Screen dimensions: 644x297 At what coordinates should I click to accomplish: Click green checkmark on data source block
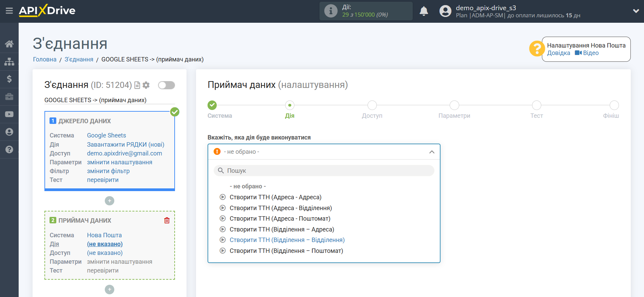pos(175,112)
